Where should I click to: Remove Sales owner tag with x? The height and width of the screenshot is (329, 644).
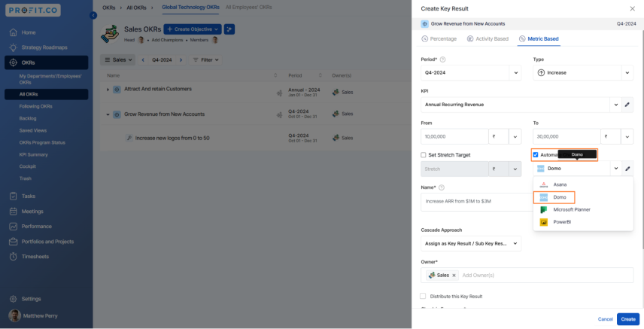[454, 276]
